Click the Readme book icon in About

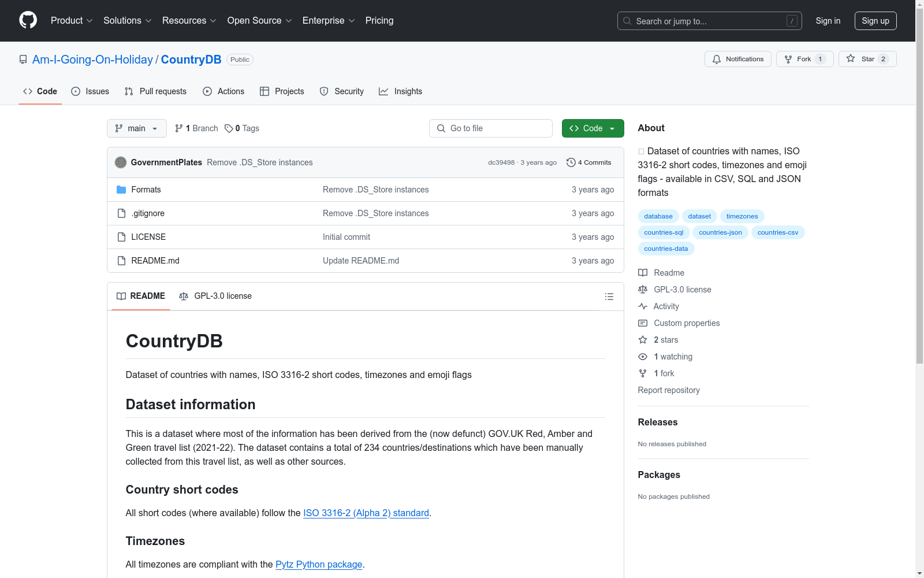(643, 273)
